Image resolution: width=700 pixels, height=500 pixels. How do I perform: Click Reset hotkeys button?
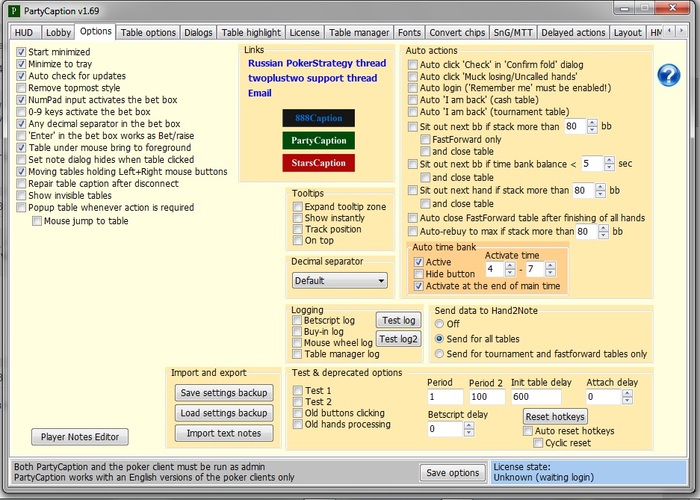tap(555, 417)
